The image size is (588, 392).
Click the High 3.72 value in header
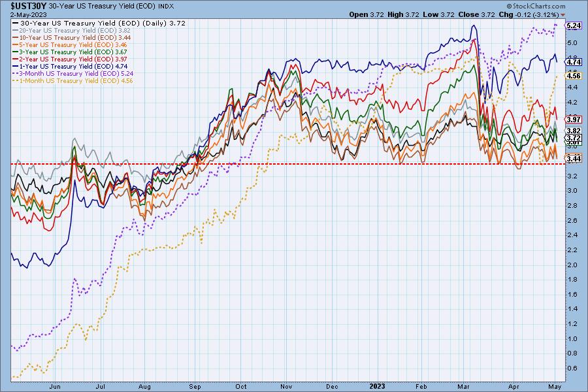[403, 14]
